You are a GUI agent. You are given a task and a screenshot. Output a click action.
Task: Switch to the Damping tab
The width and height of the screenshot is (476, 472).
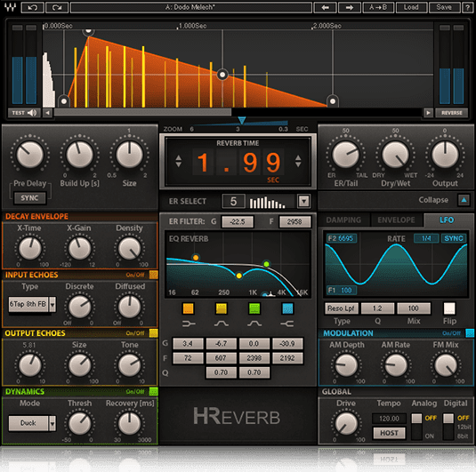point(343,220)
